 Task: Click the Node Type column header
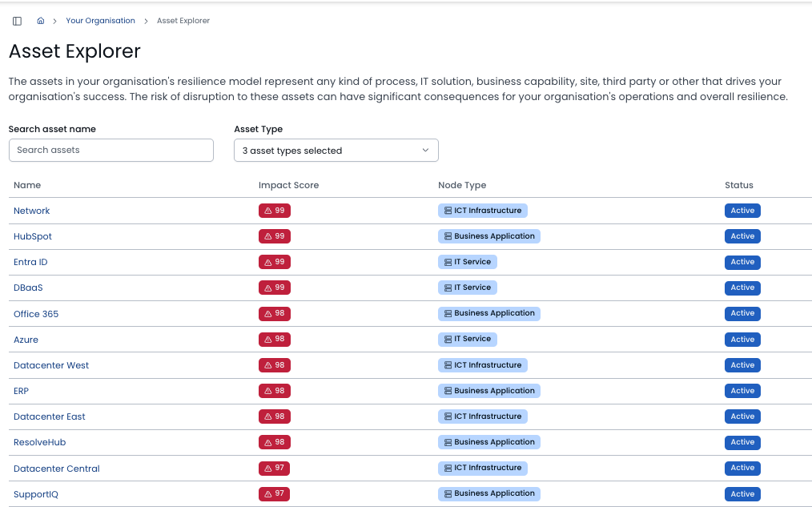(462, 185)
